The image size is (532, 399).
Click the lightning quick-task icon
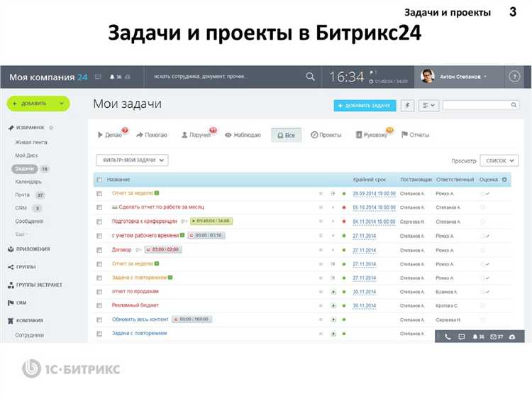[x=407, y=106]
